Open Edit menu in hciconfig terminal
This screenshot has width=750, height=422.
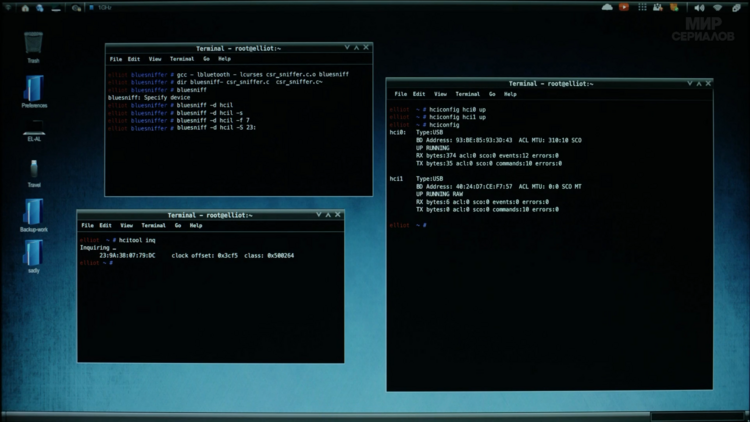point(419,94)
